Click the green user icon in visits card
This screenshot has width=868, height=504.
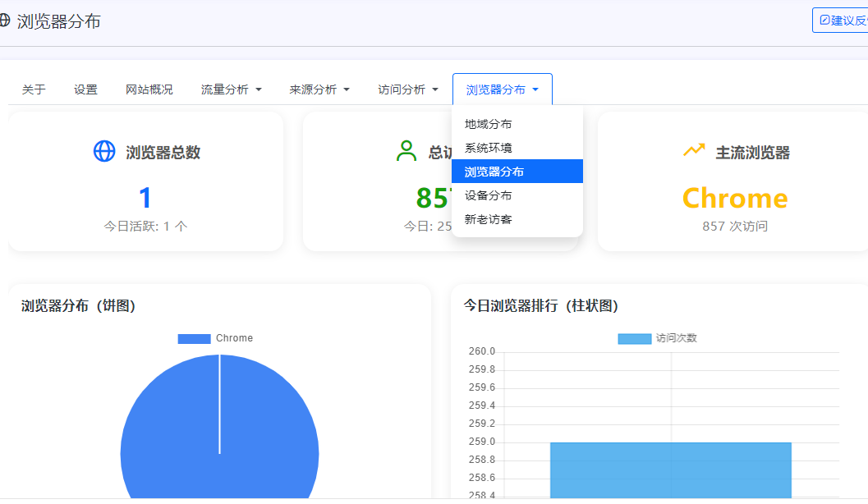click(406, 151)
